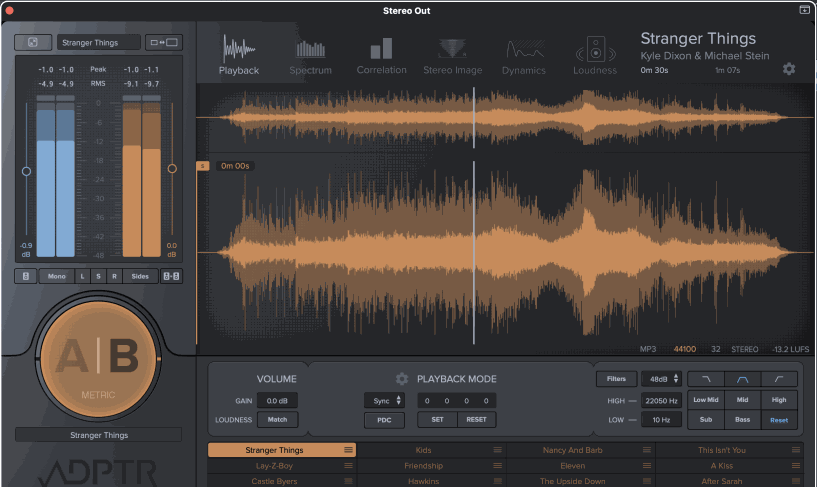Viewport: 817px width, 487px height.
Task: Close the Stereo Out window
Action: click(9, 10)
